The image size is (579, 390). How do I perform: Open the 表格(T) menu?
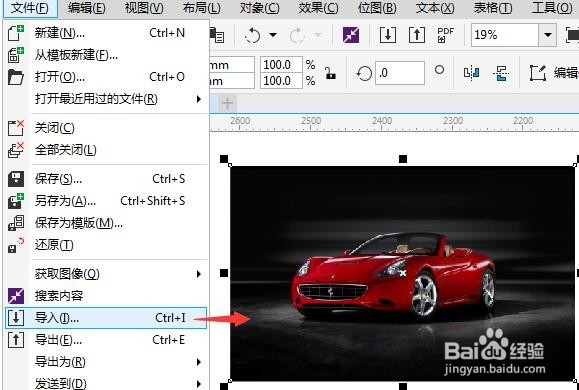click(493, 8)
